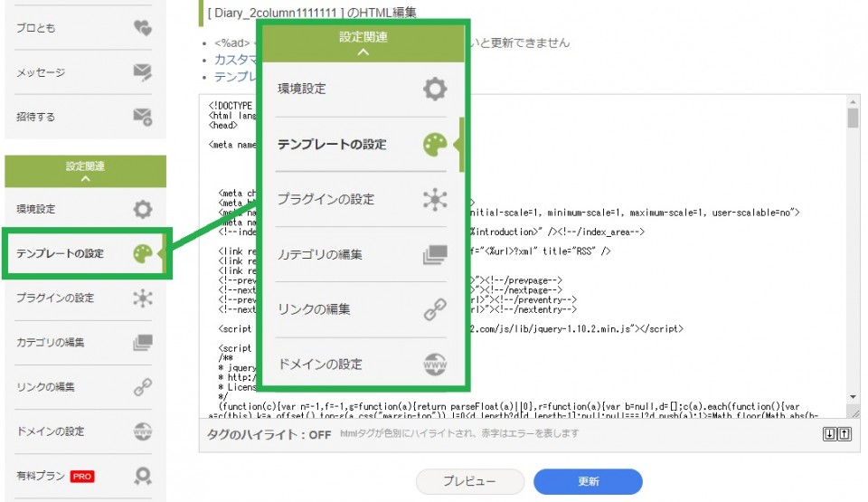This screenshot has width=868, height=502.
Task: Expand the editor with the down-arrow icon
Action: pyautogui.click(x=829, y=434)
